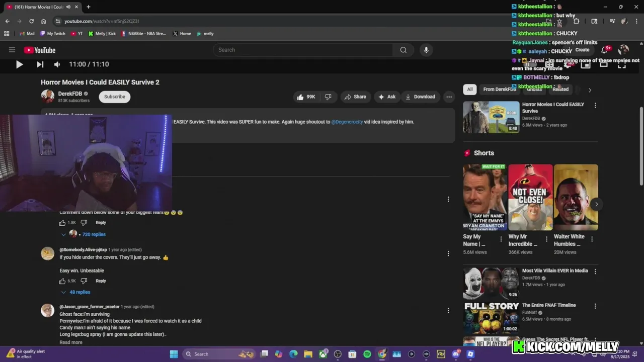Open the My Twitch bookmark
Screen dimensions: 644x362
pyautogui.click(x=53, y=34)
